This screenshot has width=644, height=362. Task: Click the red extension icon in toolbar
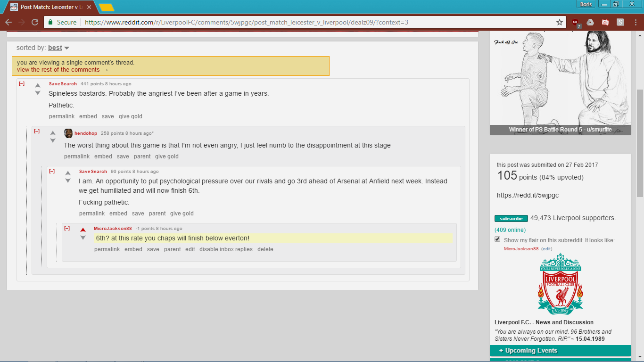tap(605, 22)
